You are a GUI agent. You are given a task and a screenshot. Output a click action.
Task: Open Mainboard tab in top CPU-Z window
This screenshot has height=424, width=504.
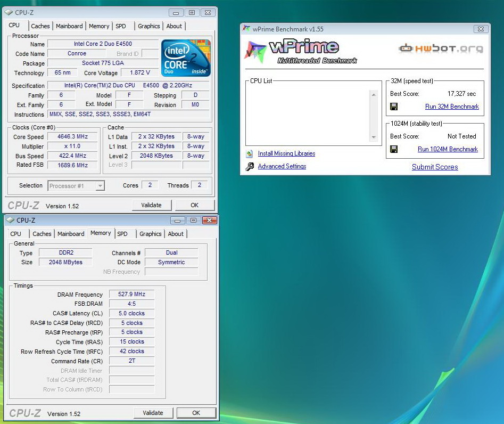point(69,26)
